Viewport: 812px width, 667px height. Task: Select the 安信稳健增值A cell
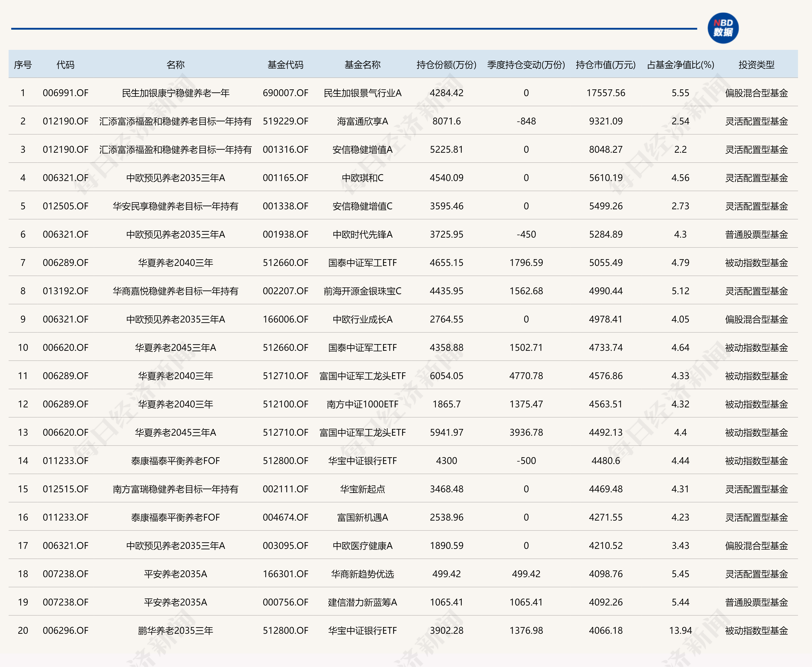pos(362,150)
